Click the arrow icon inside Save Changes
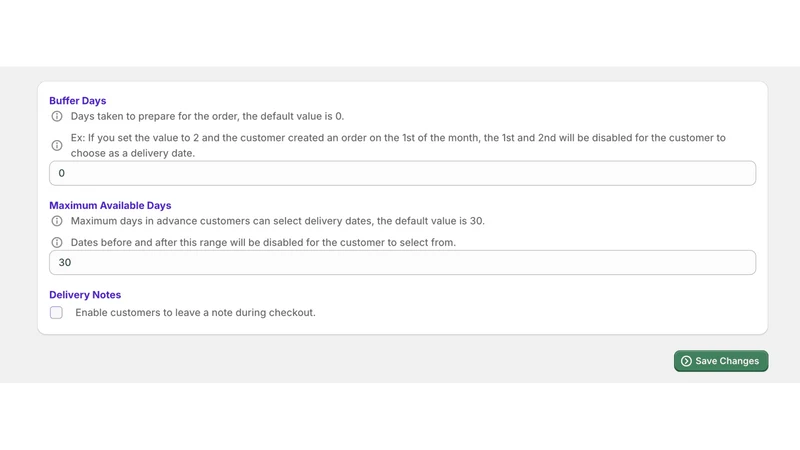800x450 pixels. coord(686,361)
